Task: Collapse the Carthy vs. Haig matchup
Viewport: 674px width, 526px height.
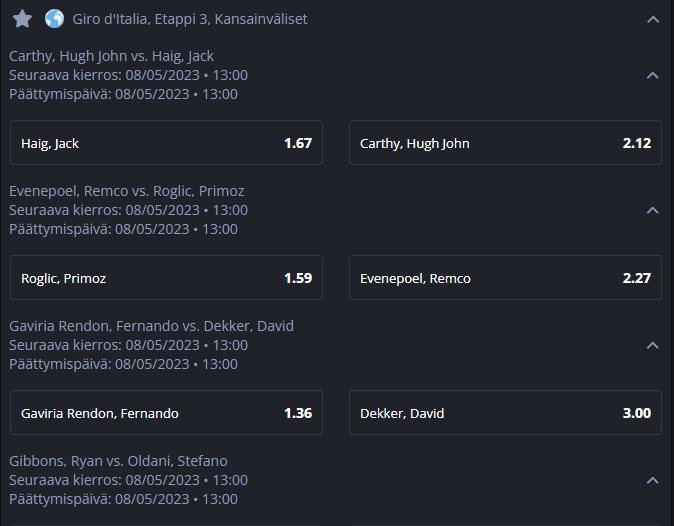Action: click(x=653, y=76)
